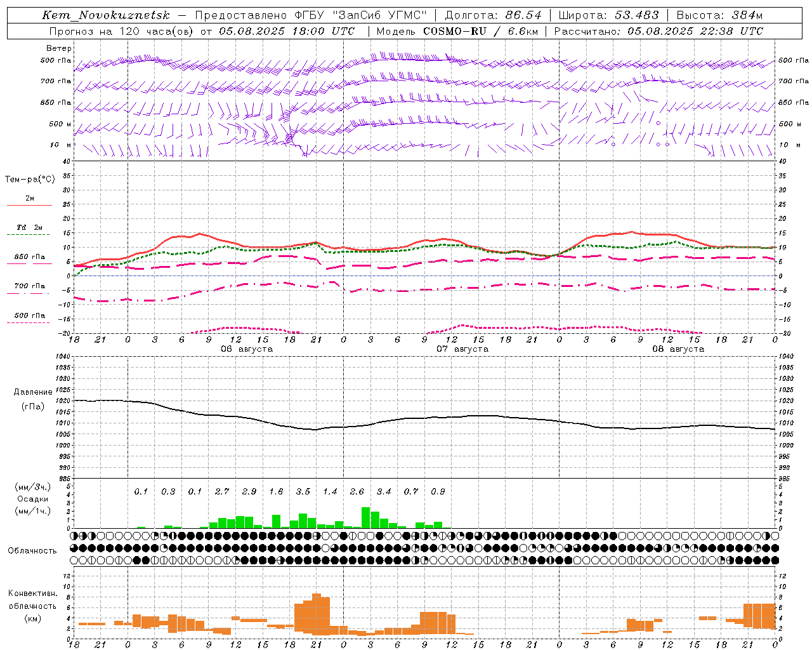The width and height of the screenshot is (812, 650).
Task: Click the 3-hour precipitation value 1.4
Action: (x=330, y=492)
